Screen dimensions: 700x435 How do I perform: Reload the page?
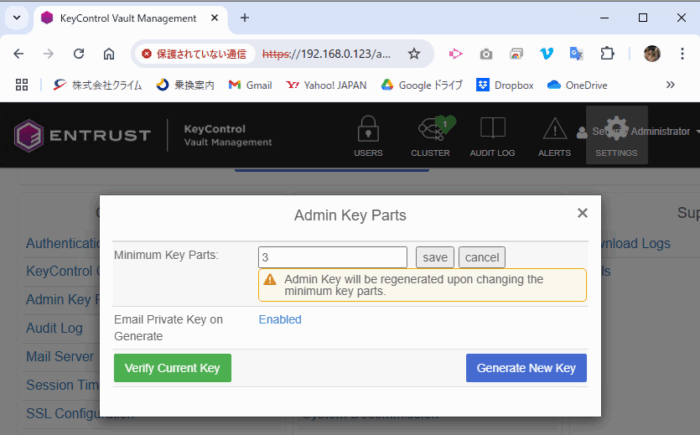(x=79, y=54)
